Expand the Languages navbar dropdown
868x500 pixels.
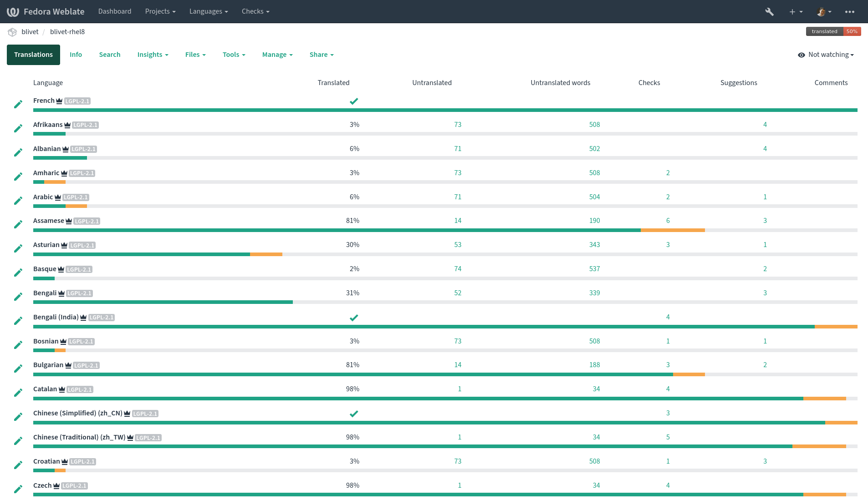[209, 11]
